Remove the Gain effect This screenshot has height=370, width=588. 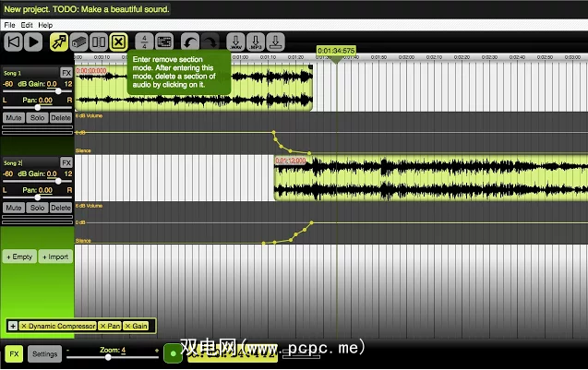127,326
